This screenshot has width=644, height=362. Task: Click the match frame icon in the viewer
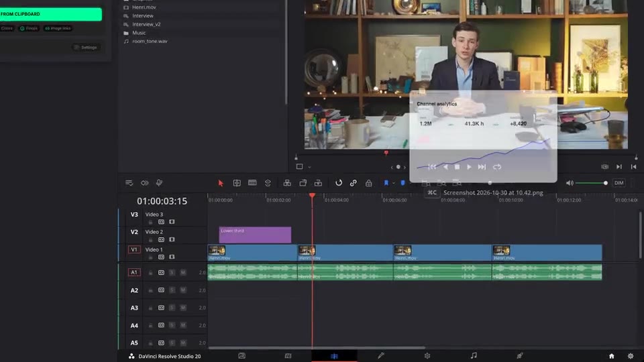click(604, 167)
